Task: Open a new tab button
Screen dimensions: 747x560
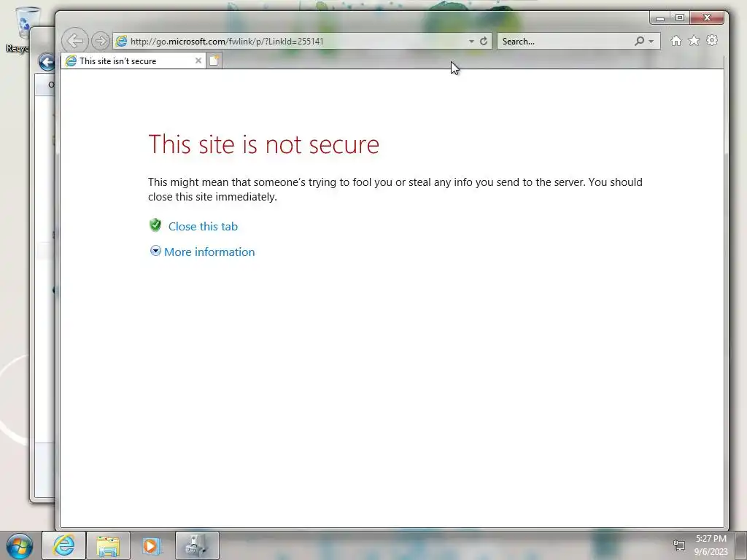Action: (x=214, y=61)
